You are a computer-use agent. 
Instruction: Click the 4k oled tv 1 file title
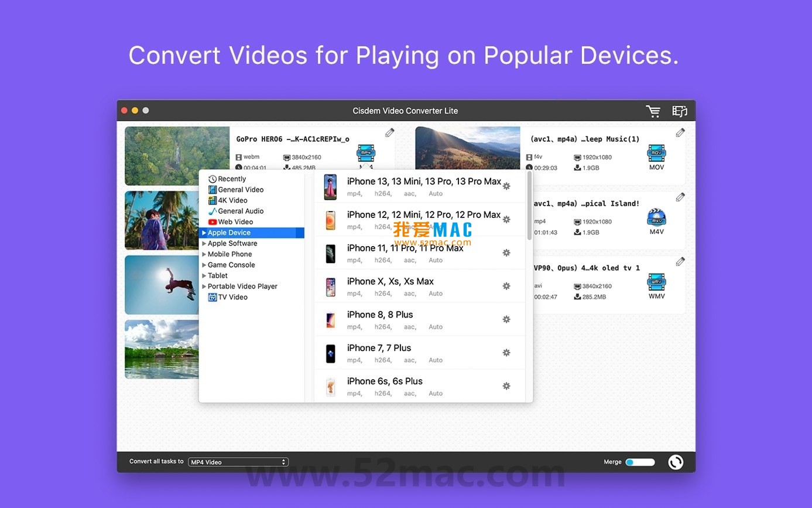coord(587,268)
